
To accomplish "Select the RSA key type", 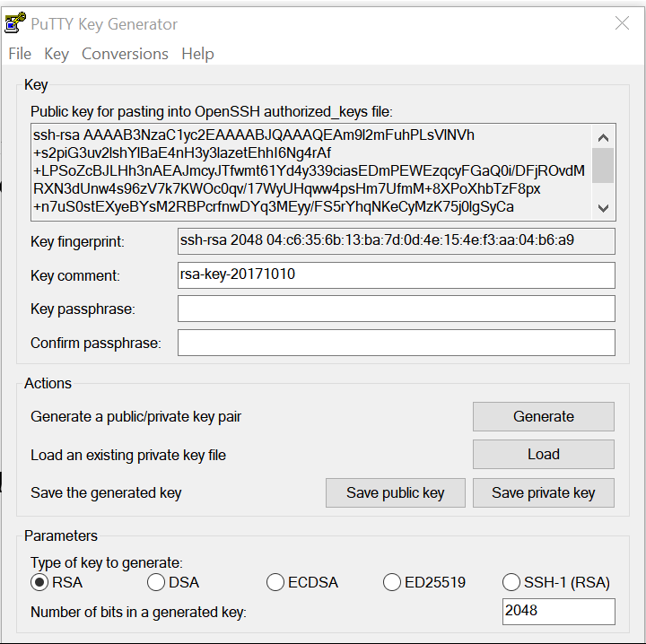I will pyautogui.click(x=39, y=582).
